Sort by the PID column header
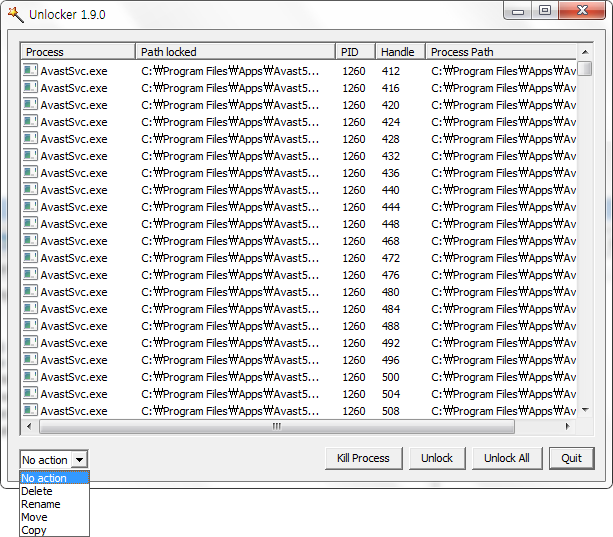Image resolution: width=613 pixels, height=537 pixels. (x=355, y=52)
